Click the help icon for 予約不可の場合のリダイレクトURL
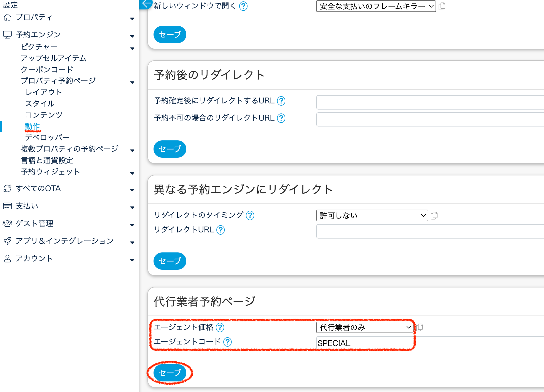 click(x=281, y=118)
